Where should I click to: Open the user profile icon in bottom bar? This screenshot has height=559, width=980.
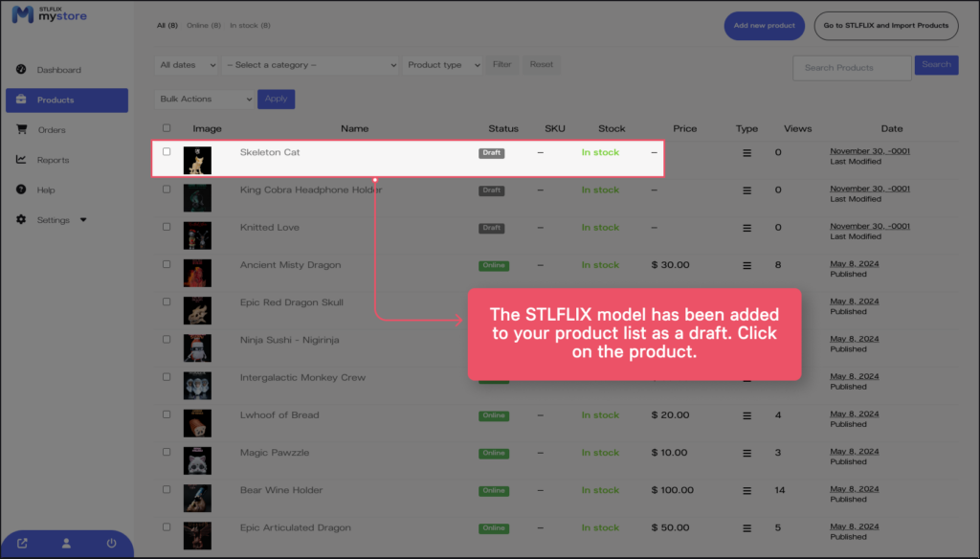pos(67,544)
